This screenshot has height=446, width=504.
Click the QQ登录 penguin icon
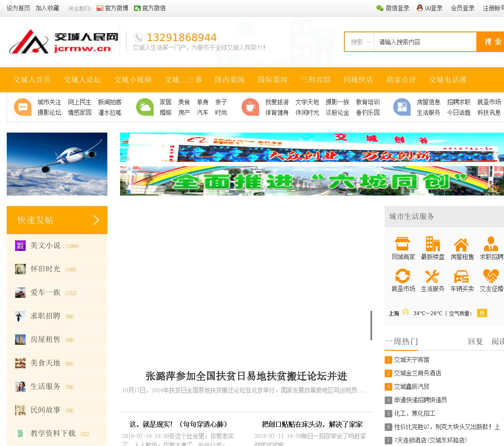(x=420, y=8)
